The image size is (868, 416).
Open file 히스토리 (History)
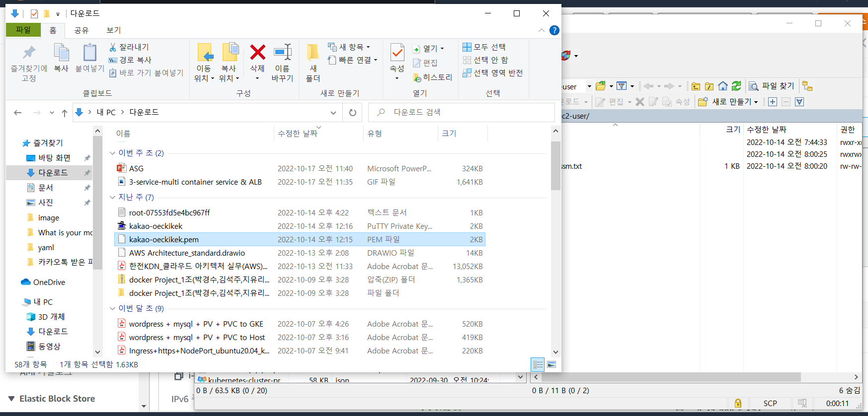[x=432, y=77]
